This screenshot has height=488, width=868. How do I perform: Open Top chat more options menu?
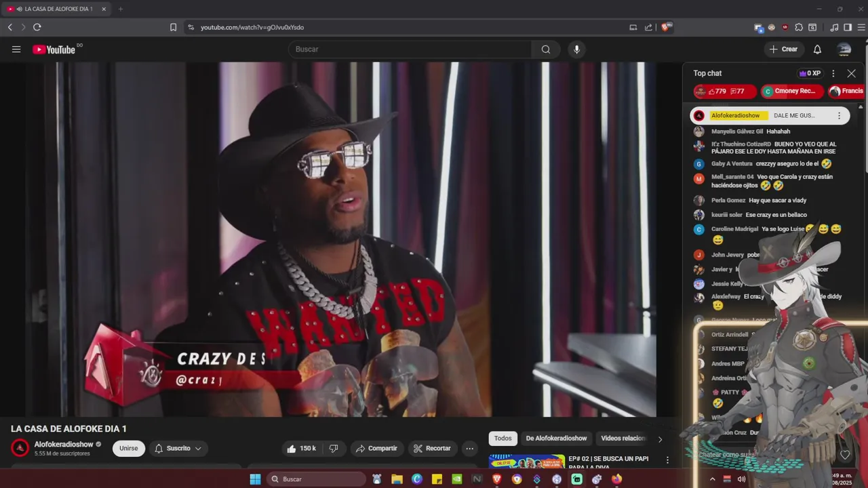coord(833,73)
